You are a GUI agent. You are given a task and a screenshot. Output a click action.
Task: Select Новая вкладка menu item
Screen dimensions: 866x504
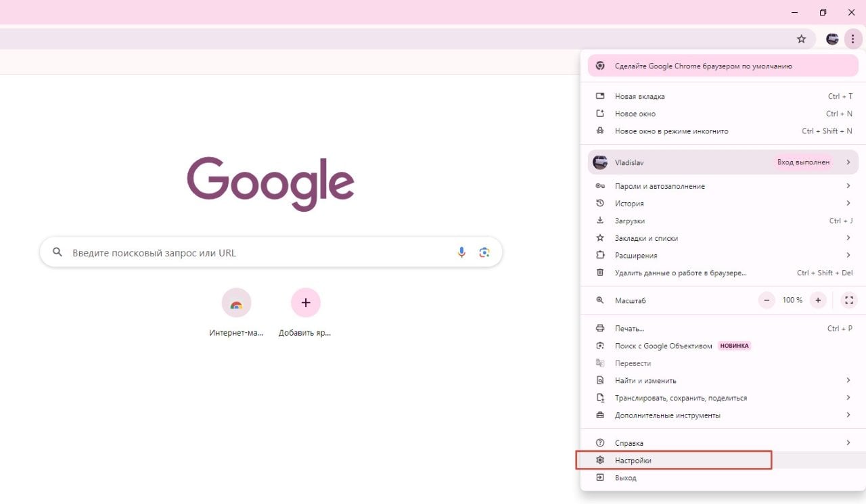(723, 96)
